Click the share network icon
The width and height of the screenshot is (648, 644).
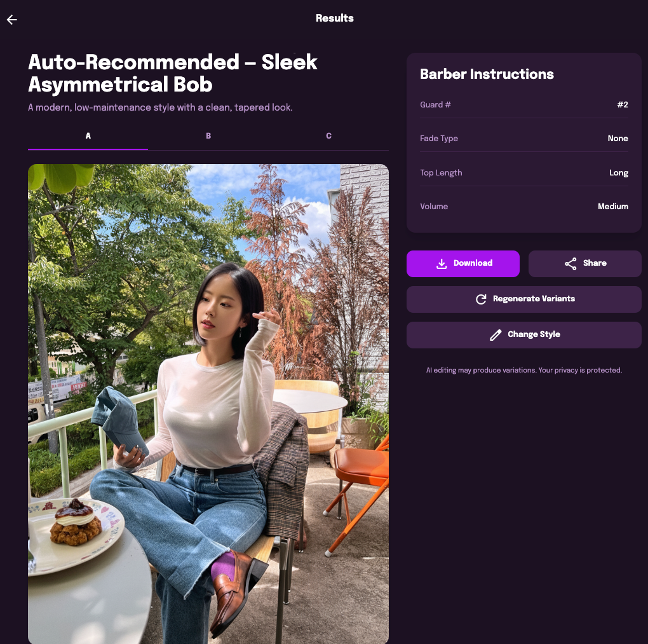pos(570,263)
